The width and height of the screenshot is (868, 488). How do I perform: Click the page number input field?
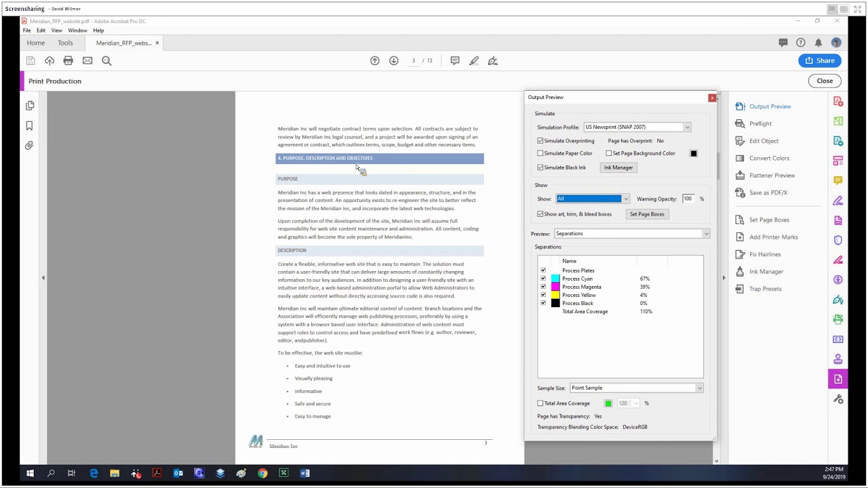pyautogui.click(x=414, y=60)
